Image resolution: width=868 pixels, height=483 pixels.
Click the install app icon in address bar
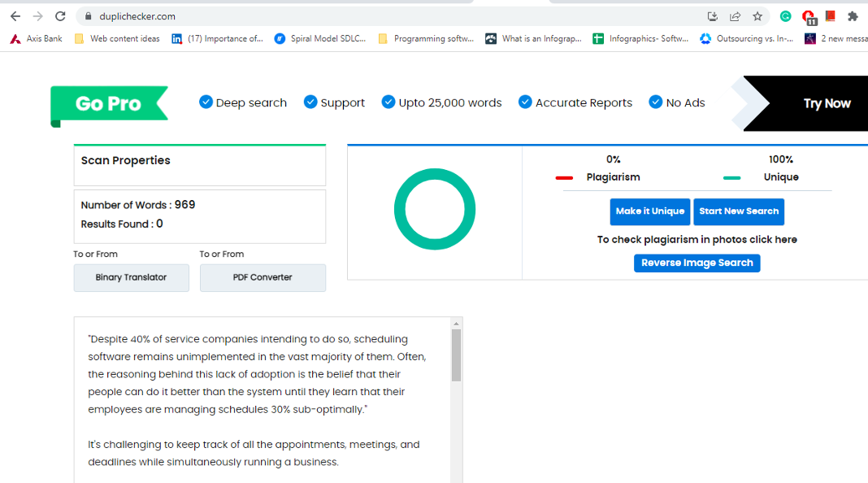(x=713, y=16)
